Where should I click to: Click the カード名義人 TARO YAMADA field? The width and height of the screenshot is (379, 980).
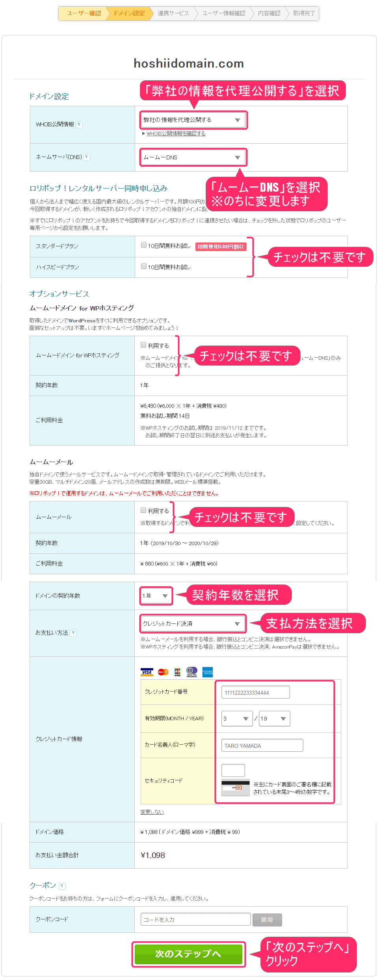[262, 745]
